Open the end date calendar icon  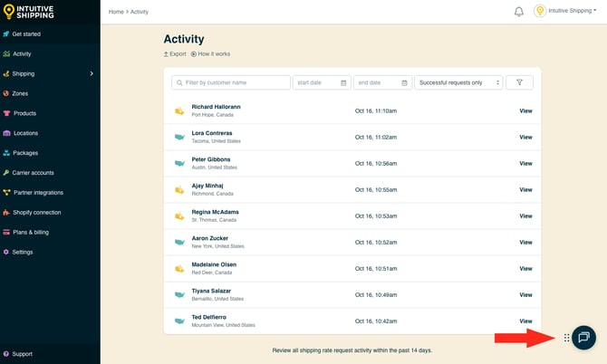pyautogui.click(x=404, y=82)
